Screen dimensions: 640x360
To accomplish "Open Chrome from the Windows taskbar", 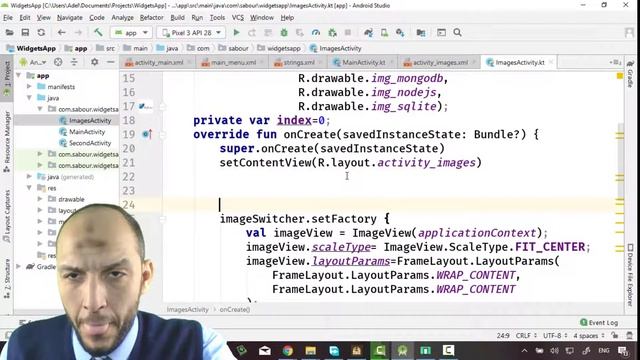I will 287,351.
